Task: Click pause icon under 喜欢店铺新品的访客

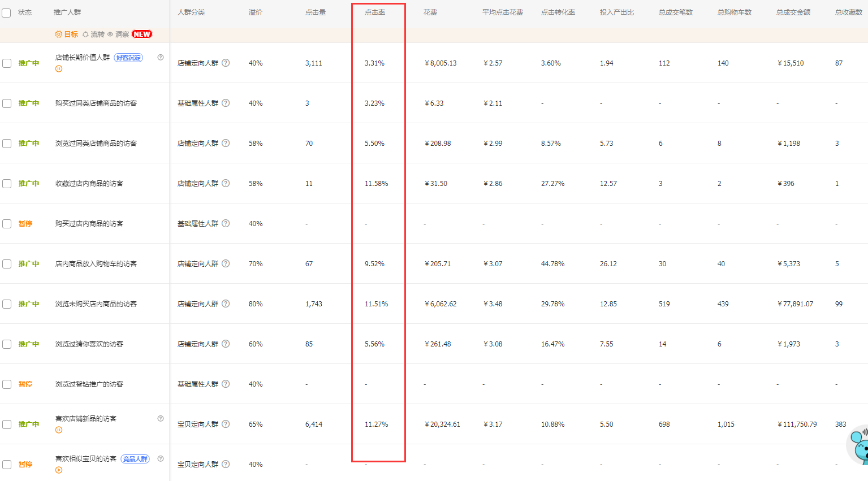Action: click(x=59, y=430)
